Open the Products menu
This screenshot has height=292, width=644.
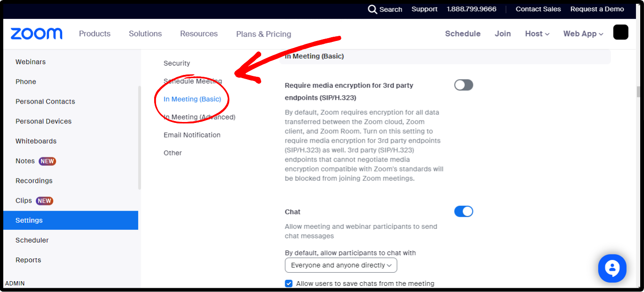click(95, 34)
